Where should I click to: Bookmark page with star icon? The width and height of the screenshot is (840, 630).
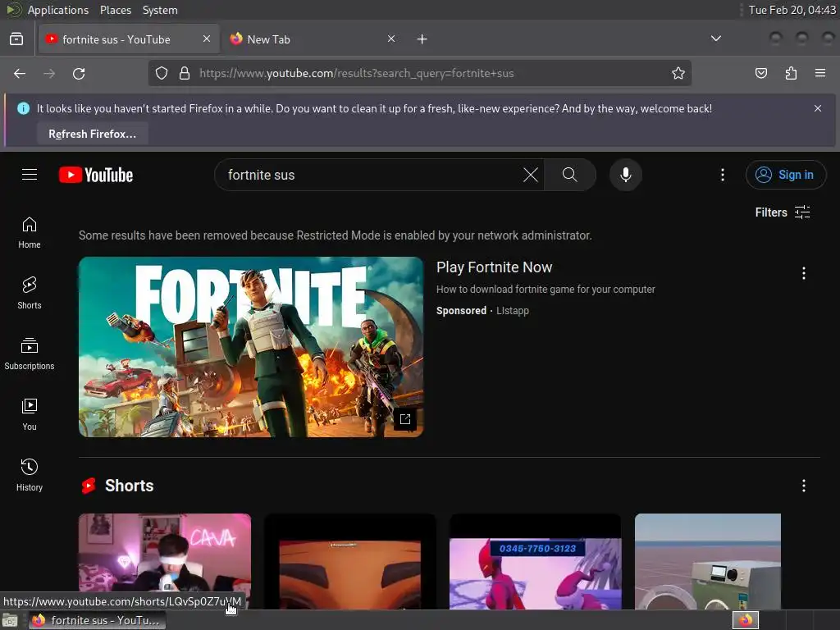[678, 73]
